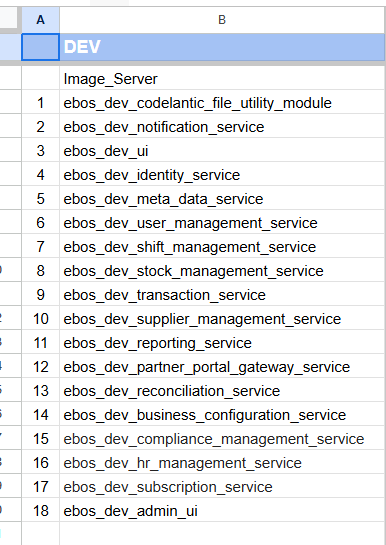Select ebos_dev_stock_management_service cell
Screen dimensions: 386x545
click(222, 271)
